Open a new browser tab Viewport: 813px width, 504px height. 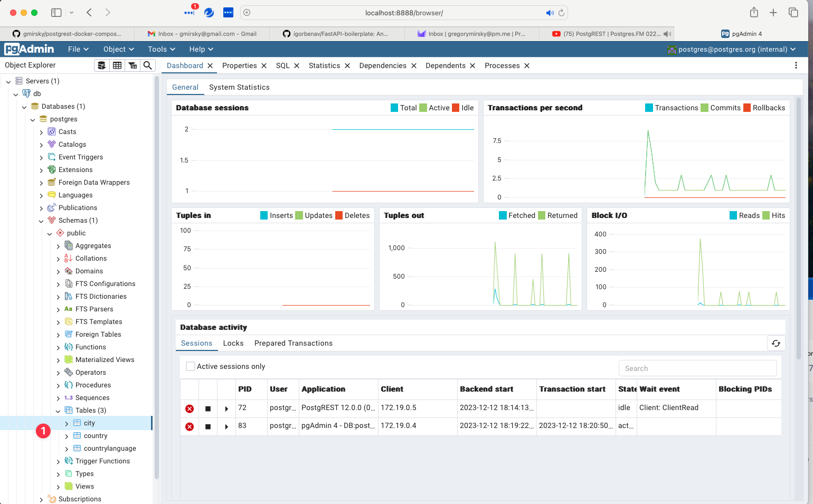point(773,13)
